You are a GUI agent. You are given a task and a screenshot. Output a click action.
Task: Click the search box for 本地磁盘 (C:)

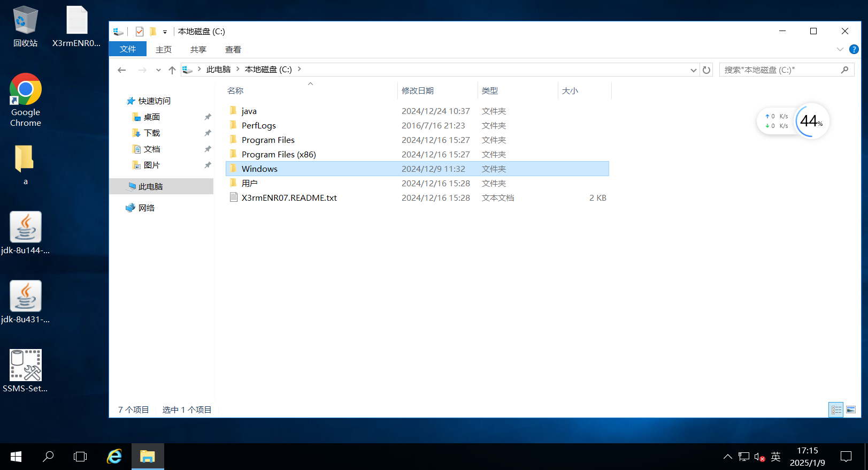786,70
